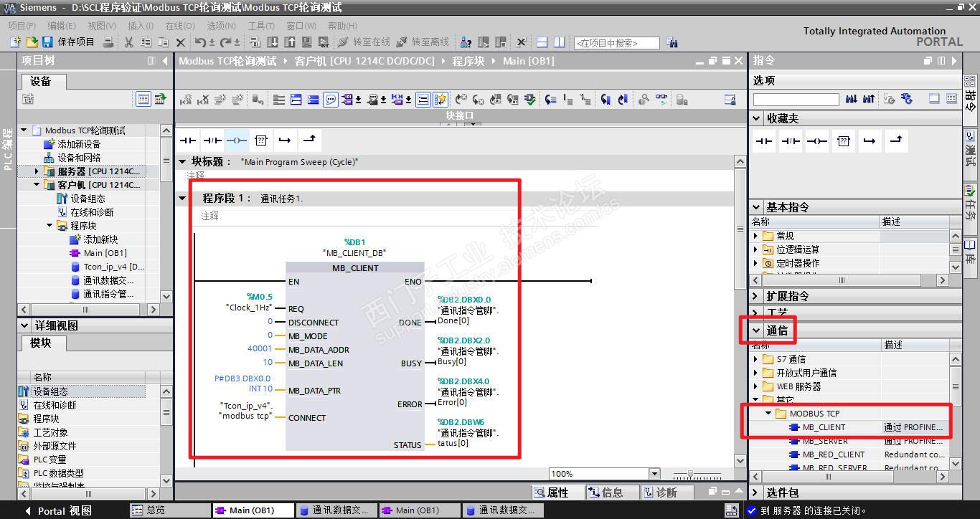Click the empty box icon in instruction favorites panel
The width and height of the screenshot is (980, 519).
click(844, 141)
